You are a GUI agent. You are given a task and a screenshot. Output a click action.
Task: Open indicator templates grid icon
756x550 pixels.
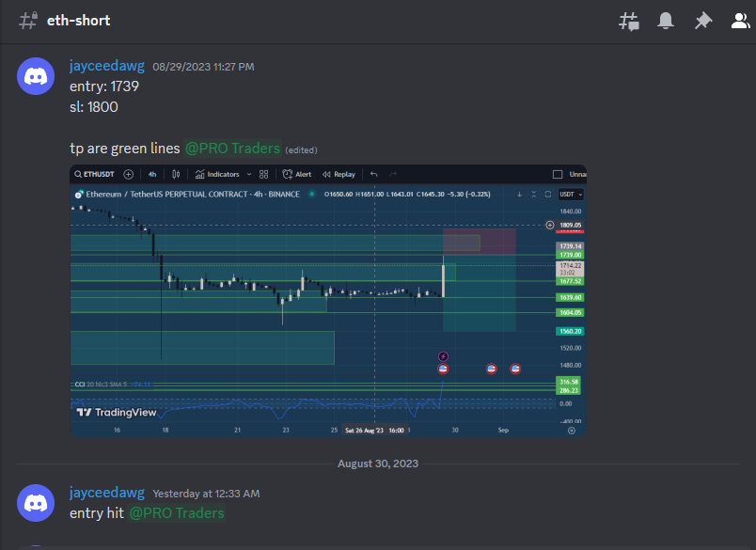[x=263, y=175]
